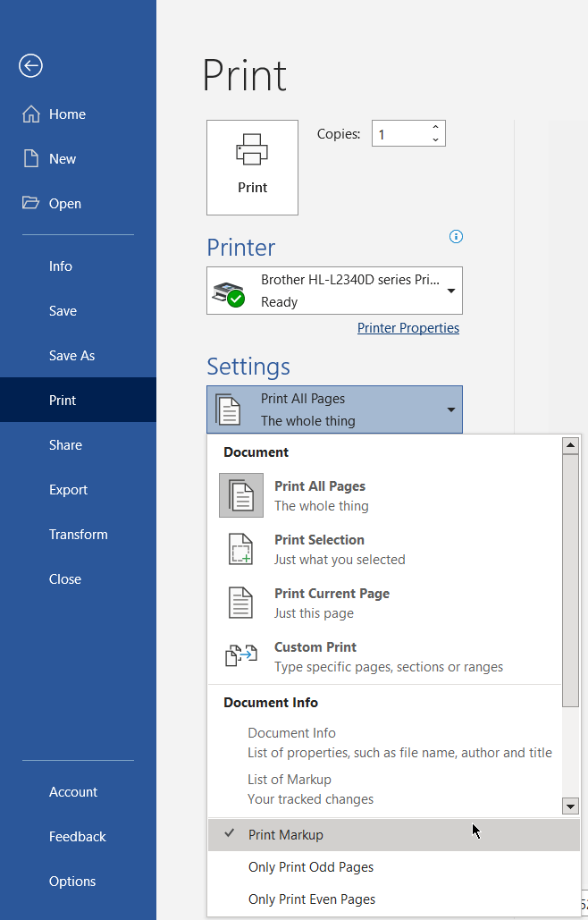Choose Print Selection from the list

pyautogui.click(x=384, y=549)
